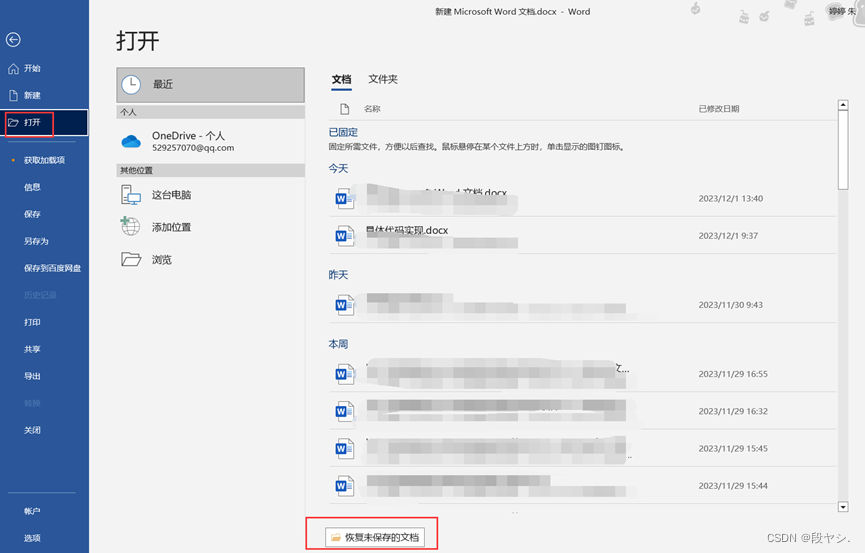This screenshot has width=865, height=553.
Task: Click the Word file icon dated 2023/12/1 9:37
Action: tap(345, 236)
